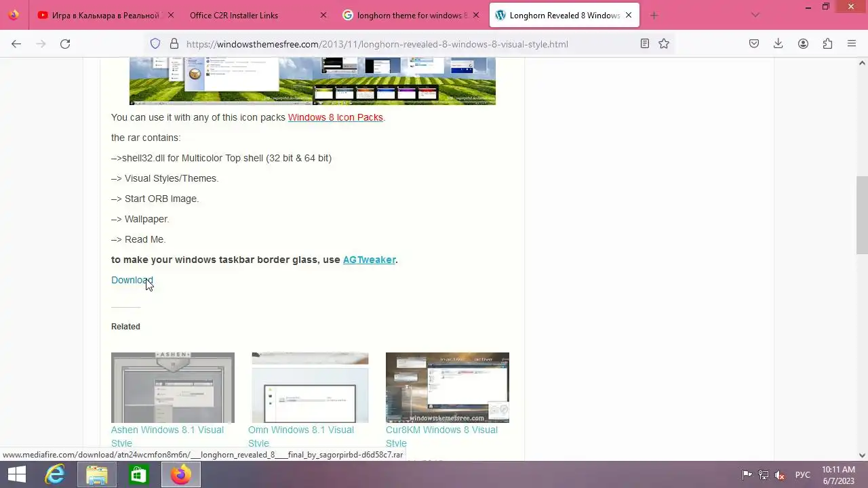Switch to Office C2R Installer Links tab
This screenshot has width=868, height=488.
pyautogui.click(x=257, y=15)
